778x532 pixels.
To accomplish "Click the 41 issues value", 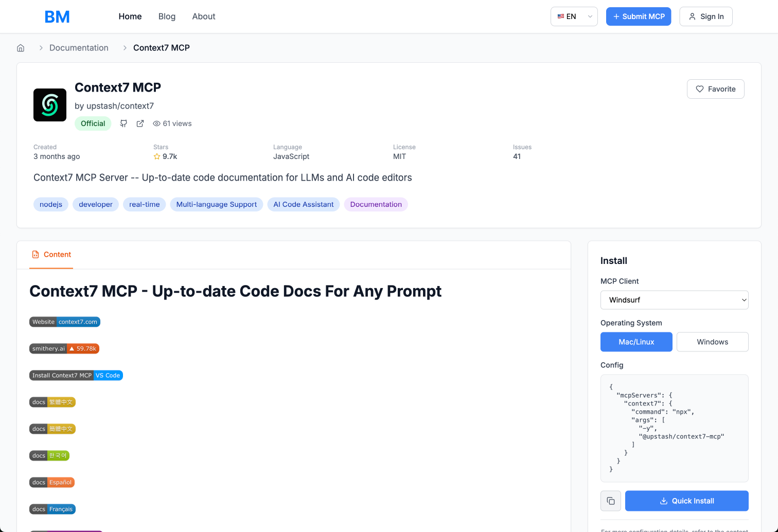I will 517,156.
